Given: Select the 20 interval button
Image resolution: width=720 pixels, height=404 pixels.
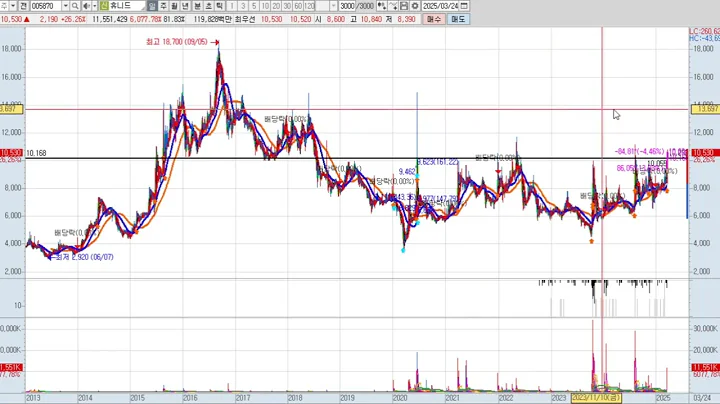Looking at the screenshot, I should 276,6.
